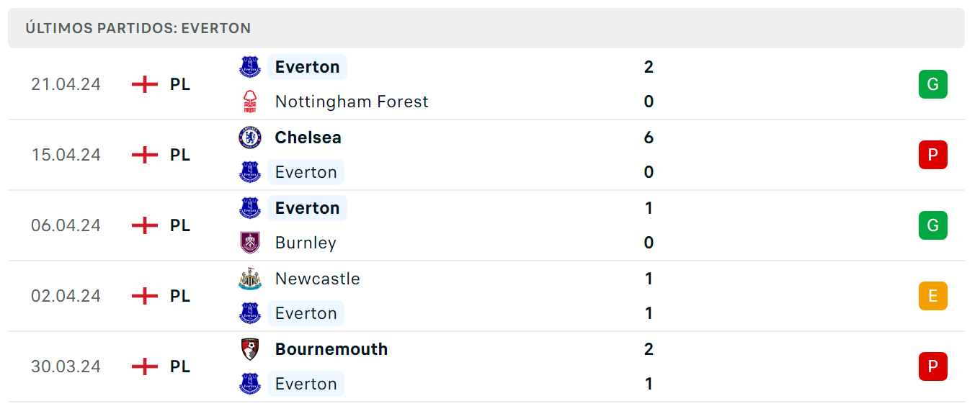Click the Newcastle club crest
Viewport: 980px width, 414px height.
pyautogui.click(x=250, y=279)
